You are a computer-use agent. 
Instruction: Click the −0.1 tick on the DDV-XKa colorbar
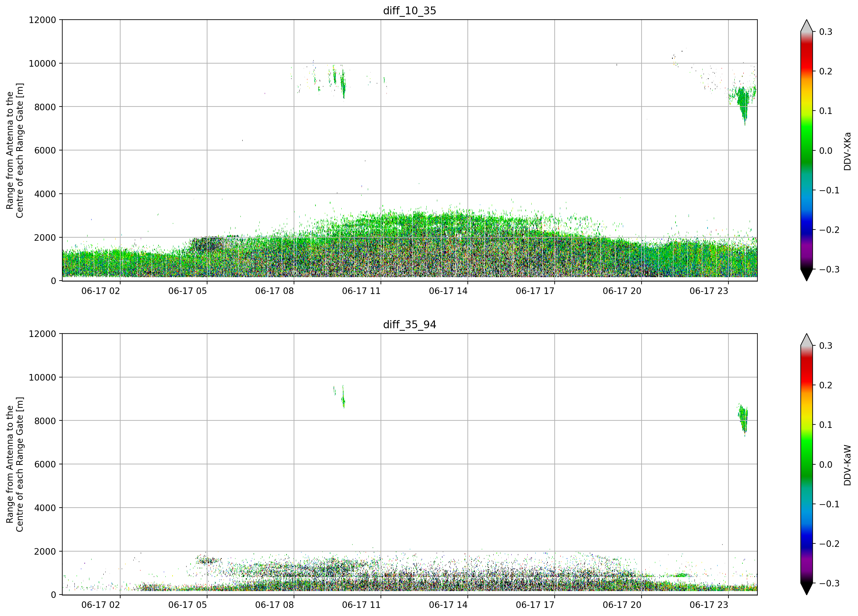829,190
